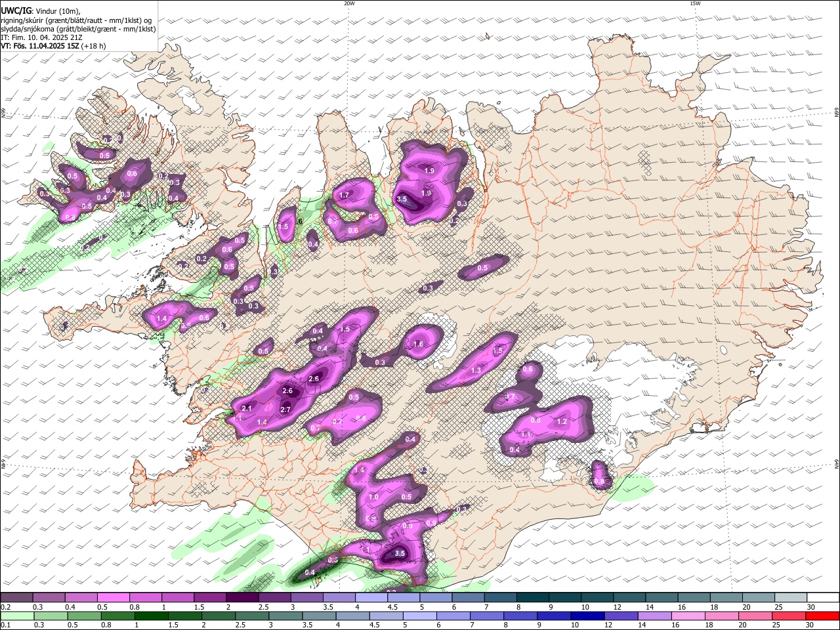This screenshot has width=840, height=630.
Task: Click the bright pink swatch labeled 0.5, upper scale
Action: point(114,598)
